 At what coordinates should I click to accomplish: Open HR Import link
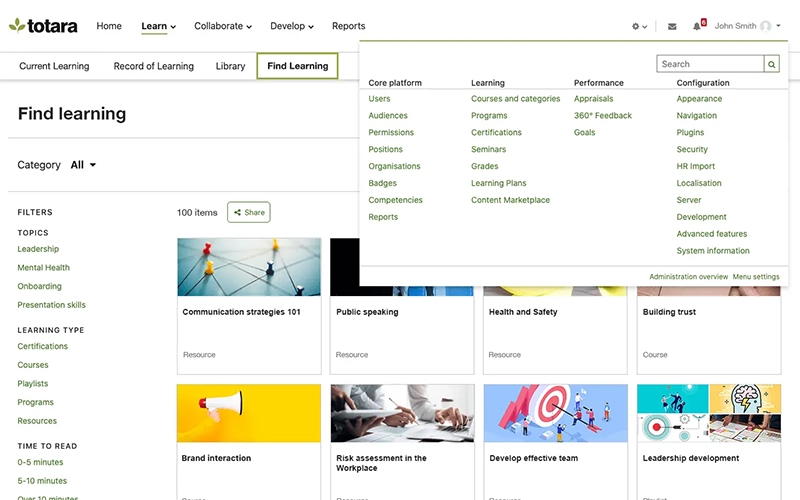tap(695, 166)
